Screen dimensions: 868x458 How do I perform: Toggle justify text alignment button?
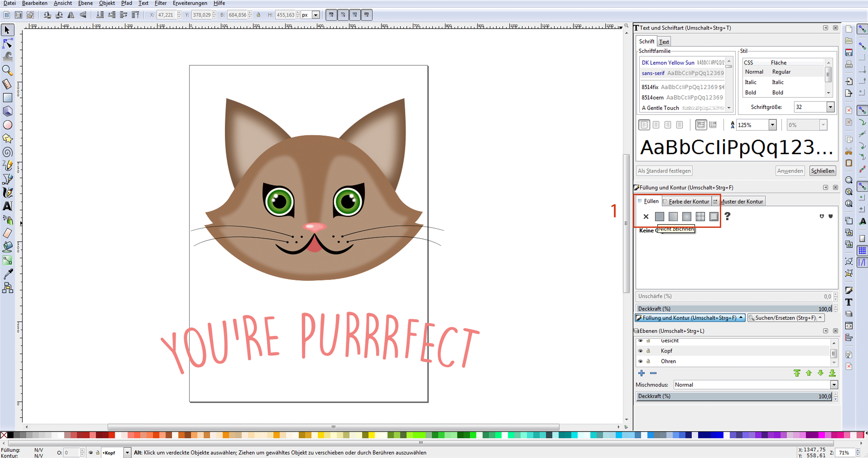click(x=679, y=125)
